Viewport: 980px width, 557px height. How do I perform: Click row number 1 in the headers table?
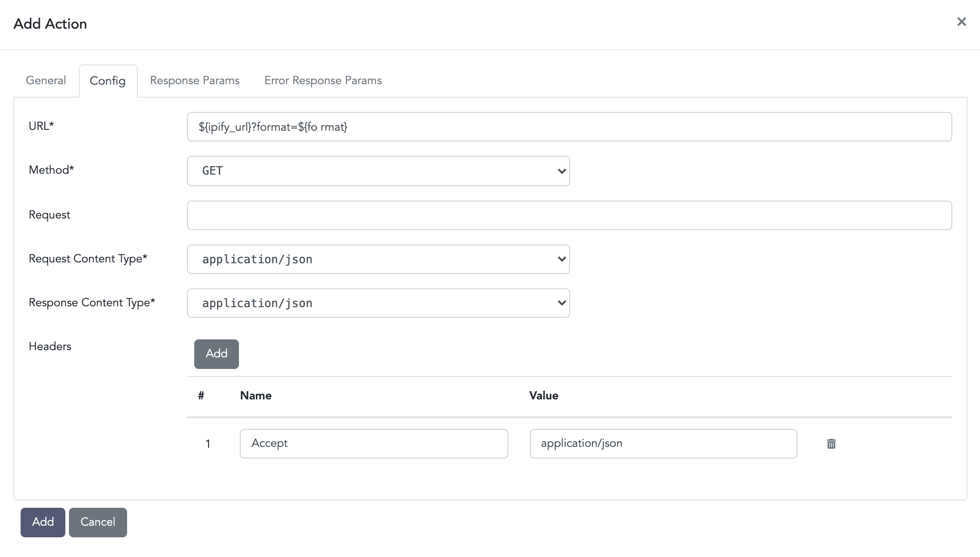pos(208,443)
